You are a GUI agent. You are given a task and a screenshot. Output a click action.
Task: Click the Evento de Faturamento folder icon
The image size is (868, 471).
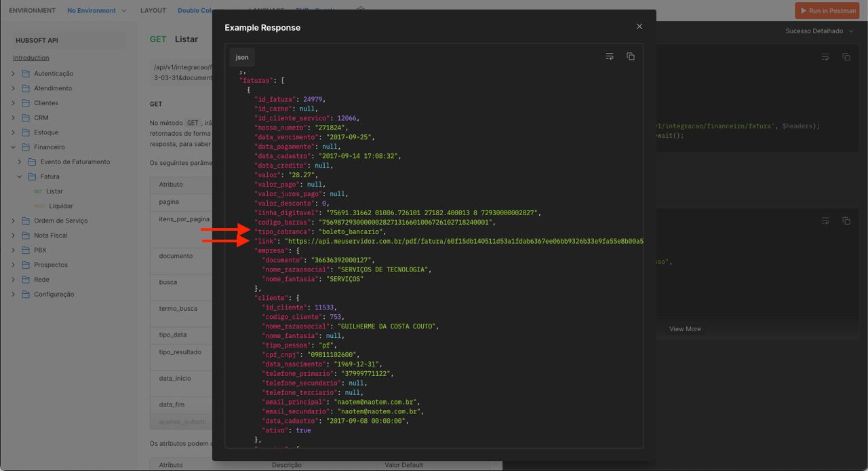coord(32,162)
